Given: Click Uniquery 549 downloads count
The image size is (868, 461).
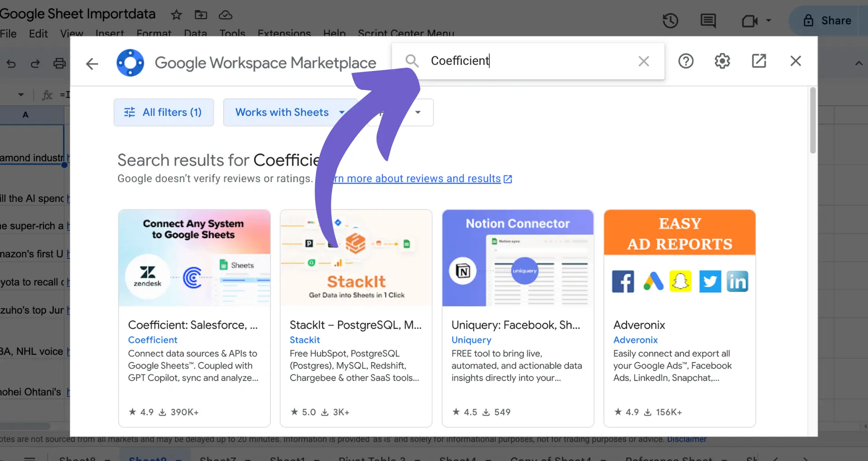Looking at the screenshot, I should click(497, 412).
